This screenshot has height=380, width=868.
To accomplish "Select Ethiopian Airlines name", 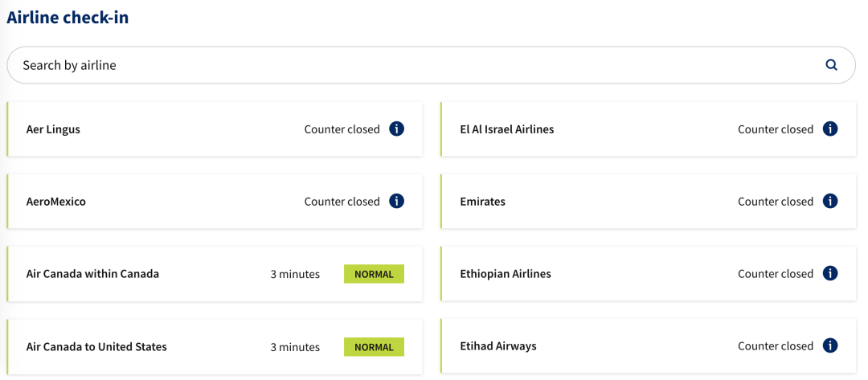I will pyautogui.click(x=506, y=274).
